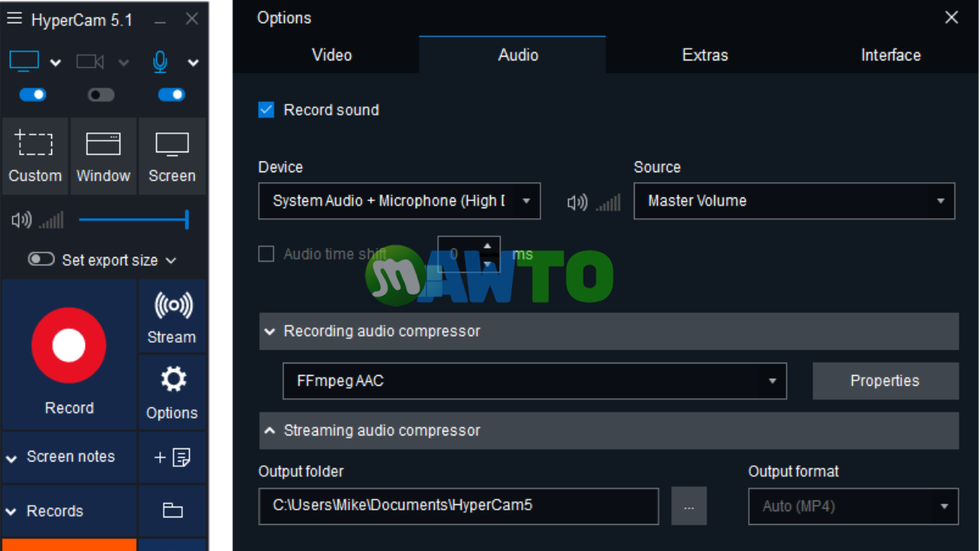The height and width of the screenshot is (551, 980).
Task: Open Options via the gear icon
Action: 173,380
